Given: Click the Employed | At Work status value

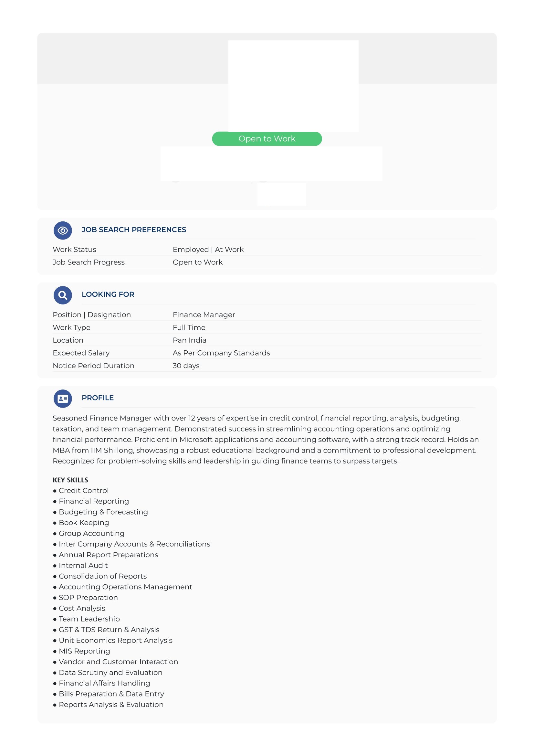Looking at the screenshot, I should [208, 250].
